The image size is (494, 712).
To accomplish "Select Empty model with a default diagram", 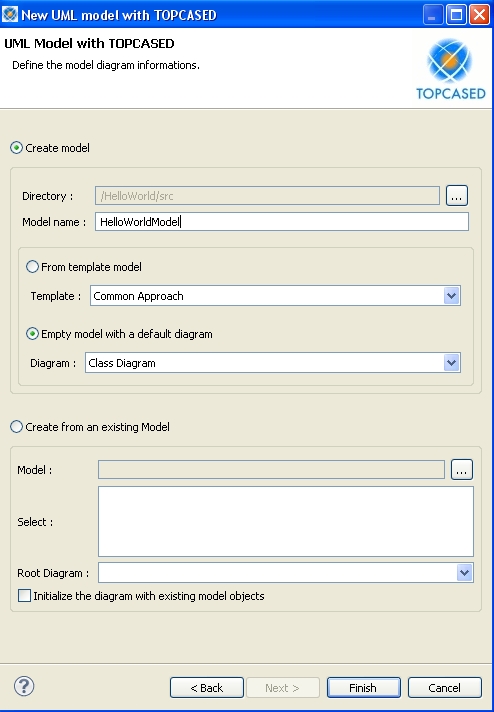I will (32, 334).
